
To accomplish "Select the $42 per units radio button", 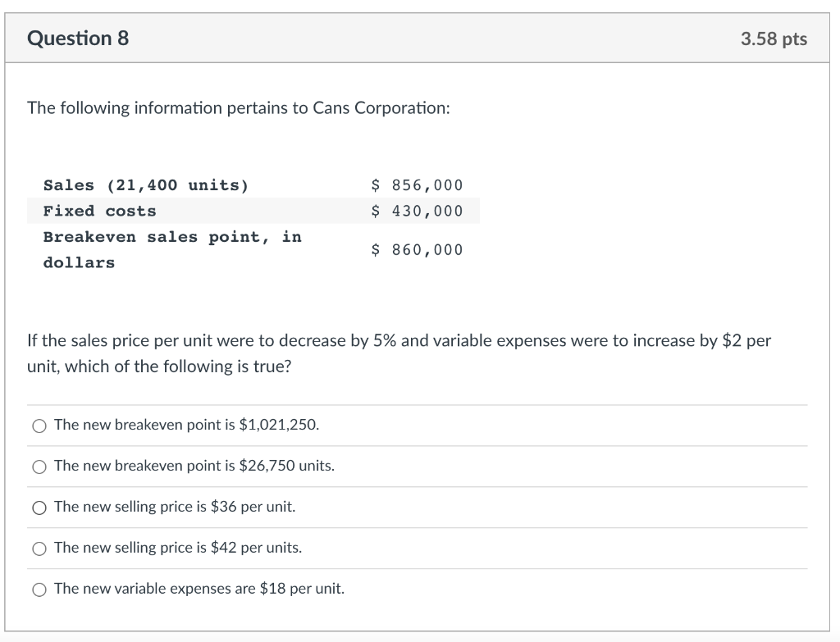I will [39, 549].
